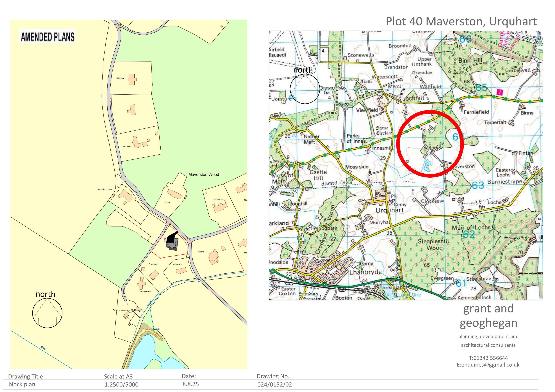Click the drawing number '024/0152/02'
555x392 pixels.
pyautogui.click(x=274, y=385)
